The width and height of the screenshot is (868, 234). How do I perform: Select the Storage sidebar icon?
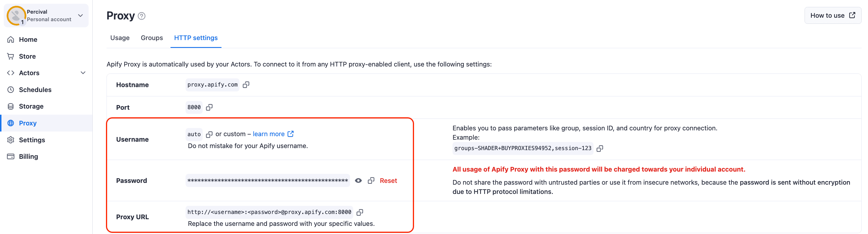click(x=10, y=106)
